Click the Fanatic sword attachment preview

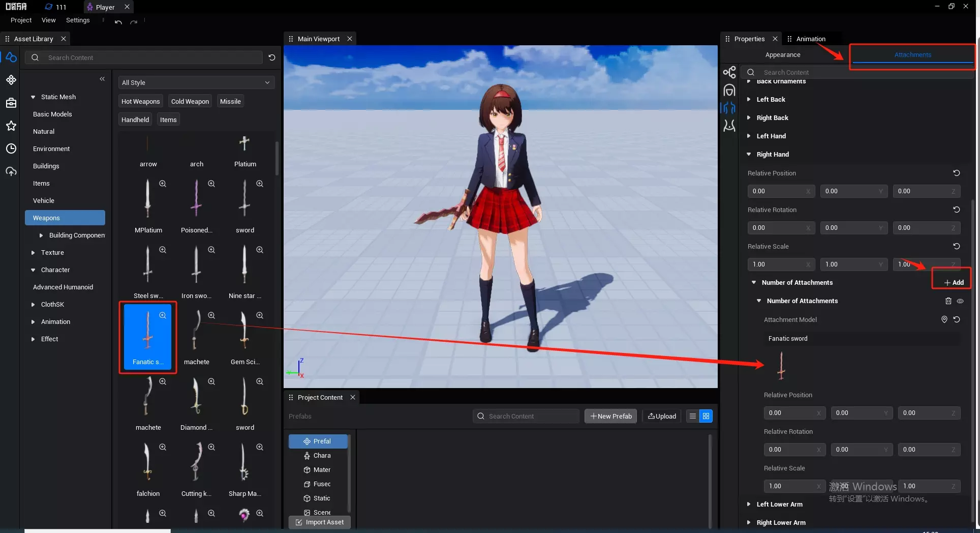pyautogui.click(x=781, y=366)
